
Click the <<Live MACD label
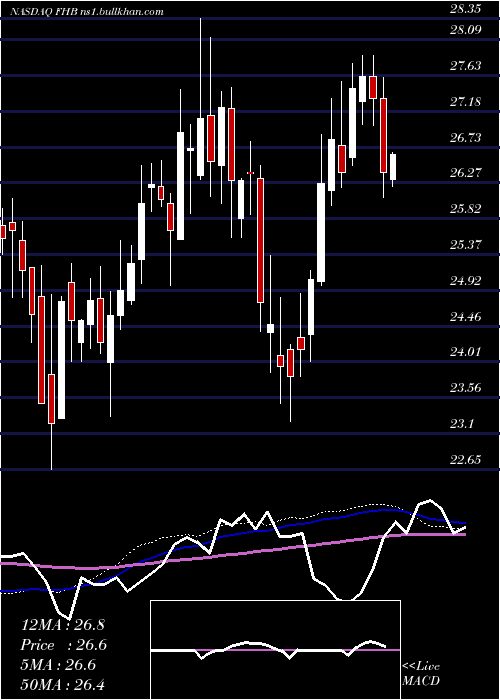pyautogui.click(x=421, y=673)
